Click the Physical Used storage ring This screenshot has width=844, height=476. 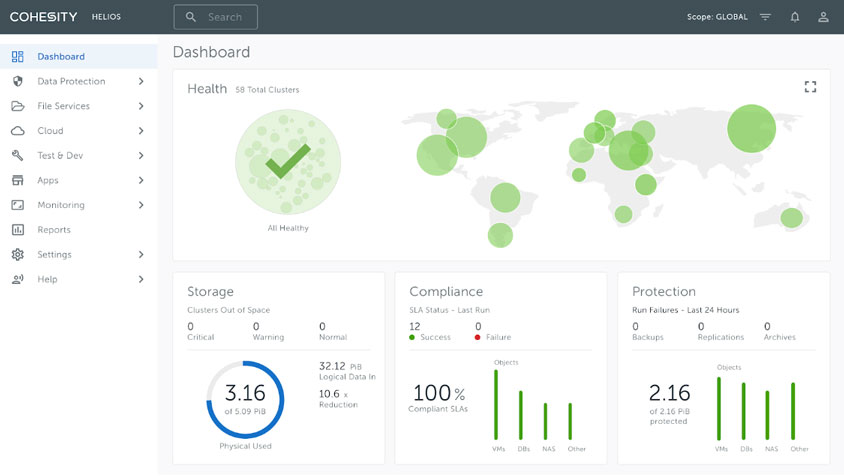[x=245, y=397]
